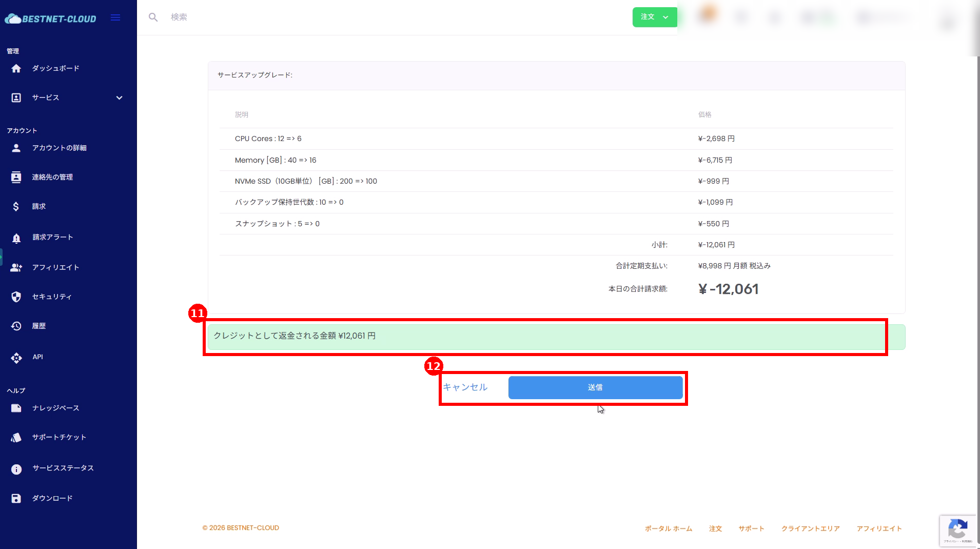Click the dollar icon for 請求
The height and width of the screenshot is (549, 980).
(16, 206)
